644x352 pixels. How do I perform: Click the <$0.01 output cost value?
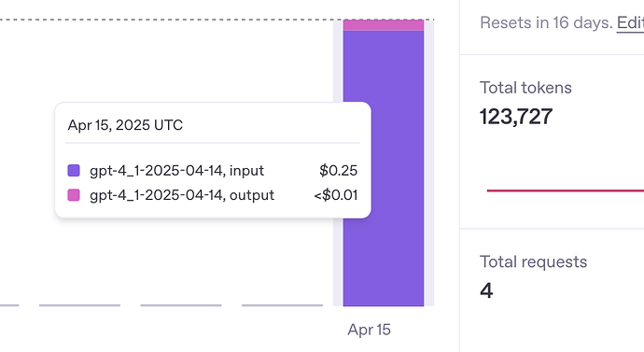(336, 195)
